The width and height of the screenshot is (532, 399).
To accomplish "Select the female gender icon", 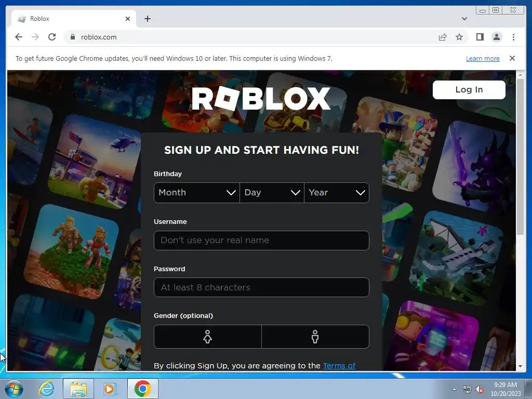I will coord(208,337).
